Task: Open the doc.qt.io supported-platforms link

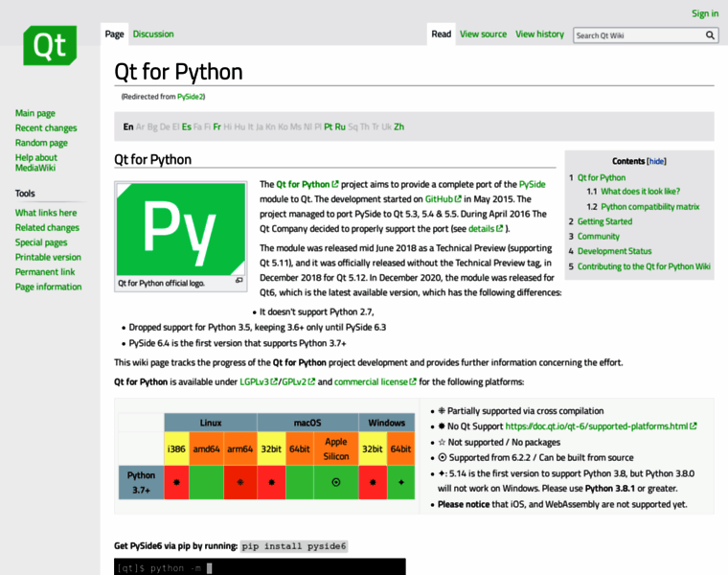Action: click(601, 426)
